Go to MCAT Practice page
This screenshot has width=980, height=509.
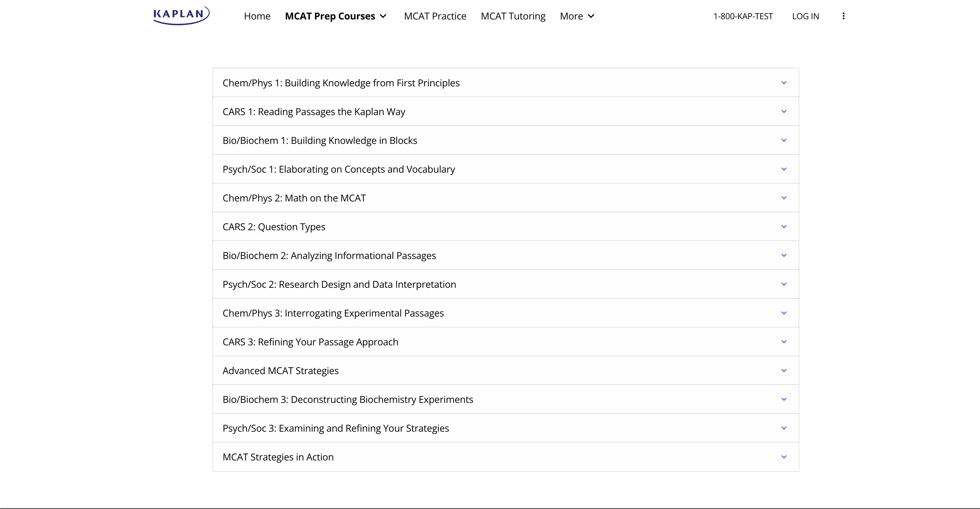[435, 16]
